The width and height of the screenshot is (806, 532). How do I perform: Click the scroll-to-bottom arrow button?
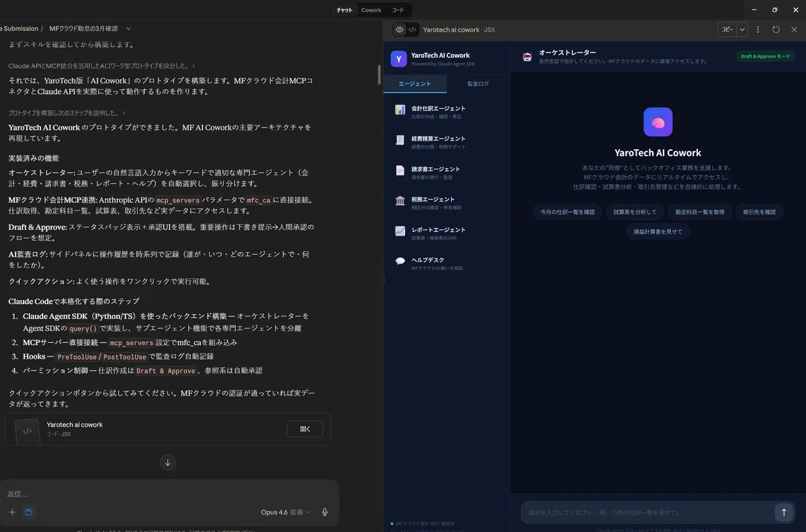pos(168,462)
